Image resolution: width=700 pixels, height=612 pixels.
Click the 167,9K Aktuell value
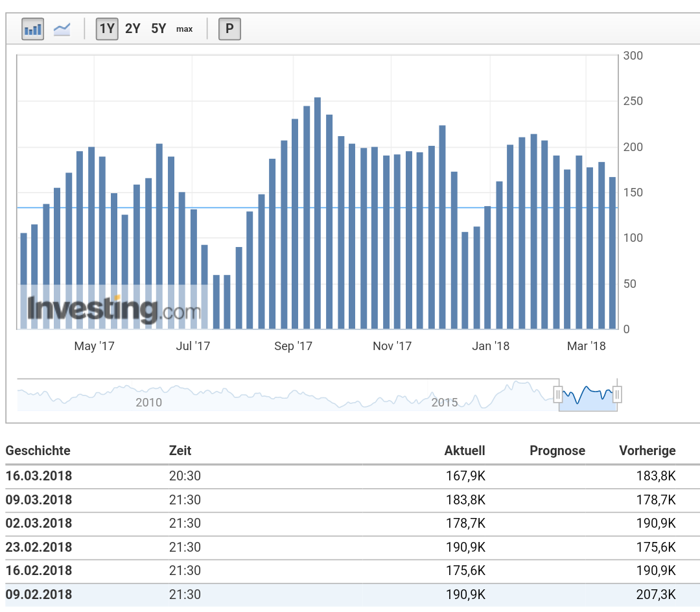point(465,476)
